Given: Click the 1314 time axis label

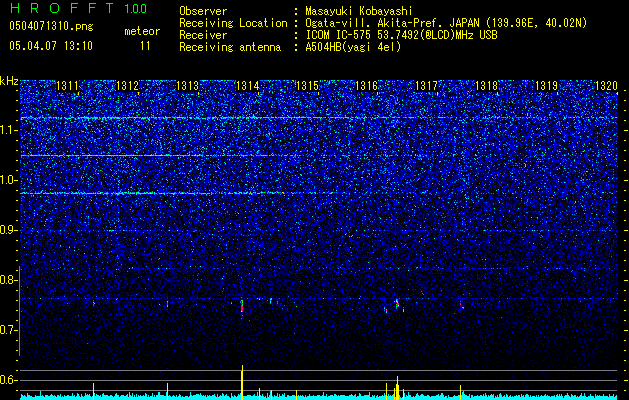Looking at the screenshot, I should 248,86.
